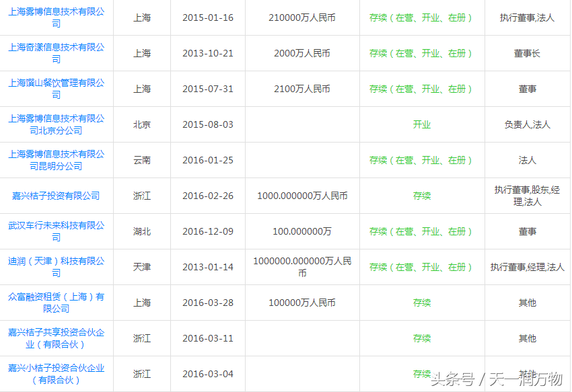This screenshot has width=572, height=392.
Task: Open 上海雾博信息技术有限公司 link with 执行董事,法人 role
Action: click(56, 17)
